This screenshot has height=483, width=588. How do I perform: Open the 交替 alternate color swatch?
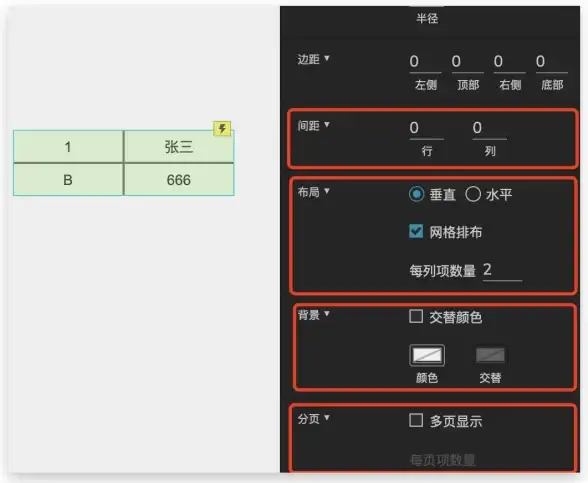click(490, 355)
